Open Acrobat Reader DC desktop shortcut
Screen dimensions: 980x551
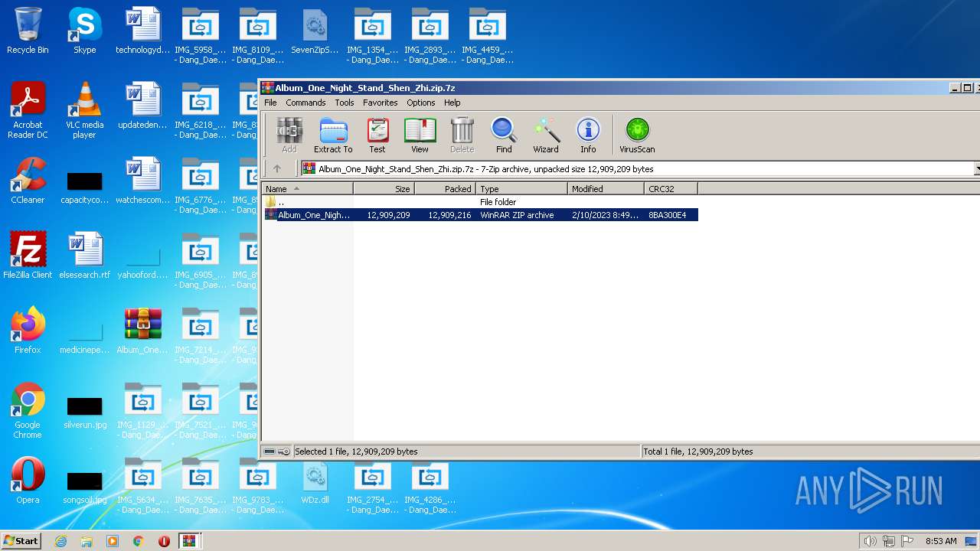coord(28,111)
